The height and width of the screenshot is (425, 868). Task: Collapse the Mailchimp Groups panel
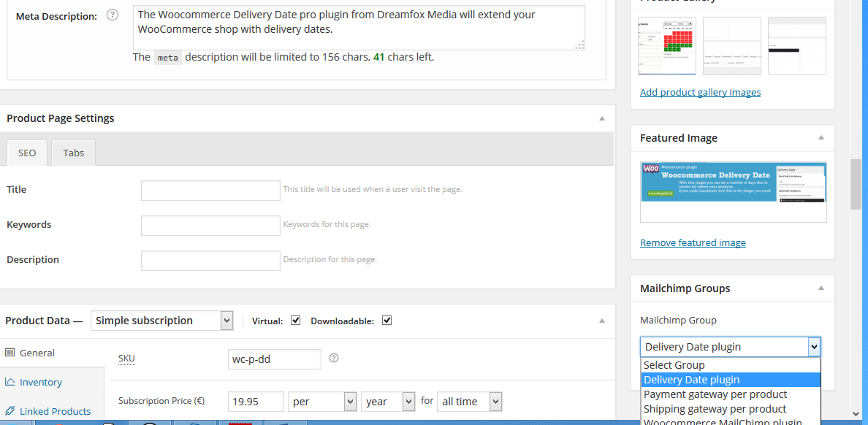pyautogui.click(x=821, y=288)
